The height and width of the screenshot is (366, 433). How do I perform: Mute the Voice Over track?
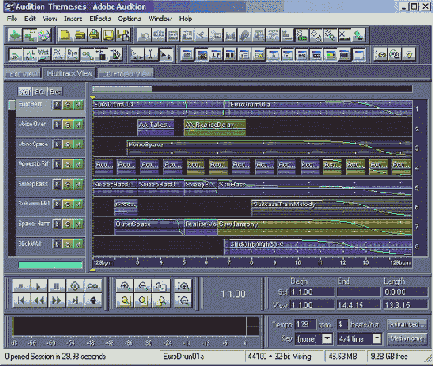pyautogui.click(x=78, y=125)
